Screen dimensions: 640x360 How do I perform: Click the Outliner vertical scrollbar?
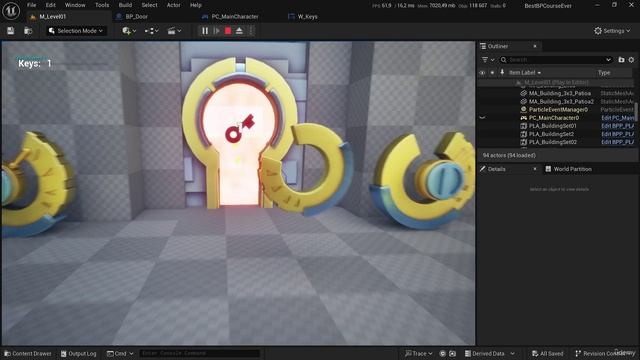[636, 110]
